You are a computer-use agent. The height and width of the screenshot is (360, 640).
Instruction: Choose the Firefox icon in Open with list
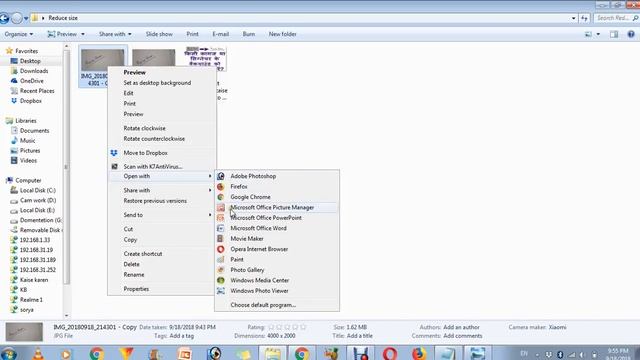pyautogui.click(x=221, y=187)
